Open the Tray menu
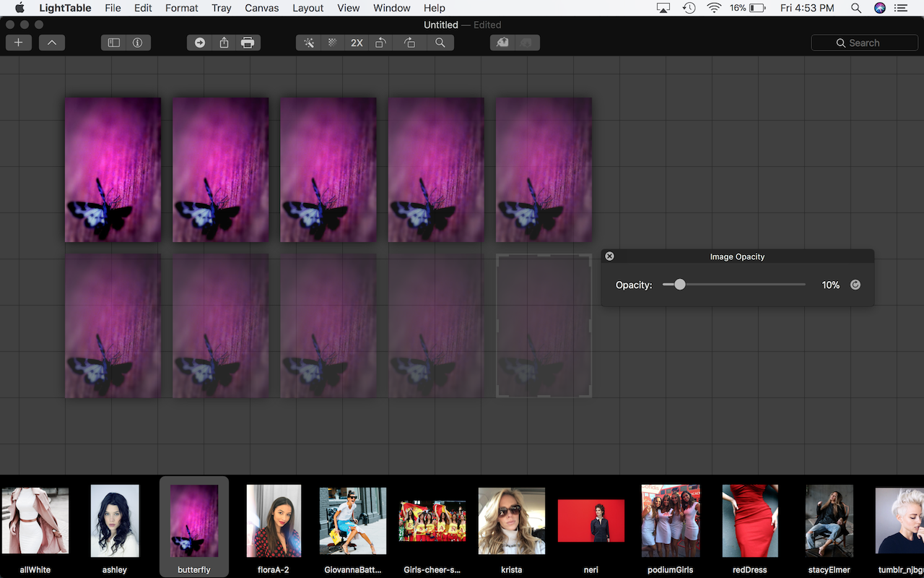The width and height of the screenshot is (924, 578). coord(222,8)
